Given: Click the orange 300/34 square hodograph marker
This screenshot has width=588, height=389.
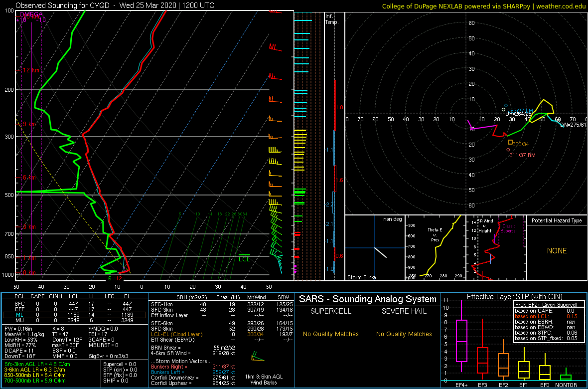Looking at the screenshot, I should 510,142.
